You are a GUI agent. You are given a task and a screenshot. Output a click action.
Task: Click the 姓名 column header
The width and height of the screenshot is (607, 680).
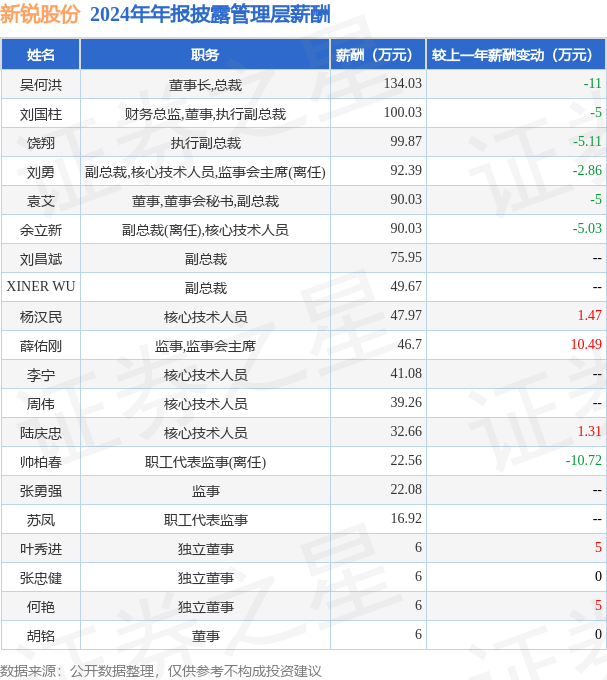click(41, 55)
